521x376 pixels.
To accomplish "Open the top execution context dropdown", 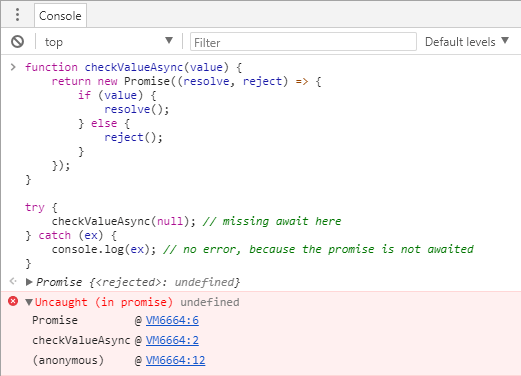I will (109, 42).
